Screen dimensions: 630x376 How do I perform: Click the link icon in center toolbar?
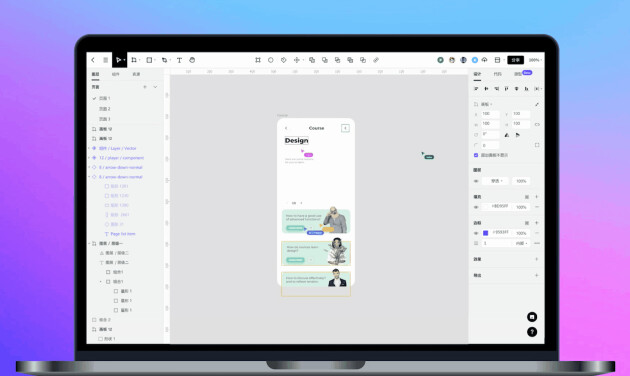coord(376,60)
